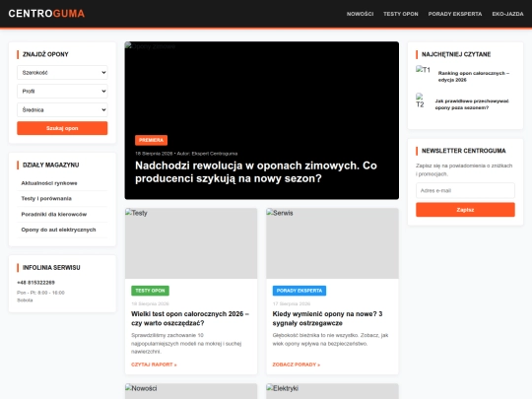Click the infolinia phone number +48 815322289
This screenshot has width=532, height=399.
(35, 283)
